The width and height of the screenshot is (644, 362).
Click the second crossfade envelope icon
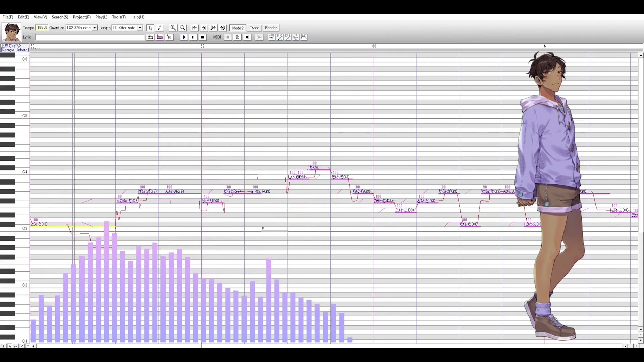(280, 37)
